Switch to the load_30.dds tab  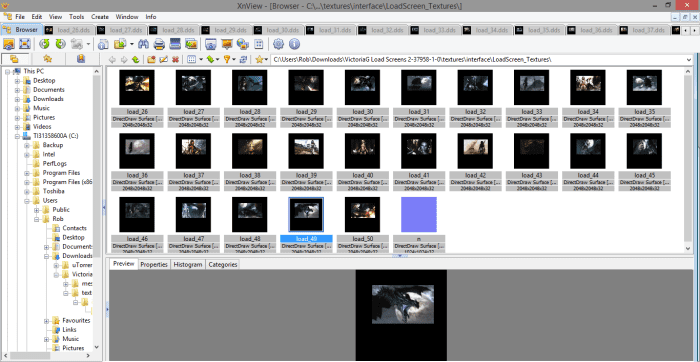278,30
